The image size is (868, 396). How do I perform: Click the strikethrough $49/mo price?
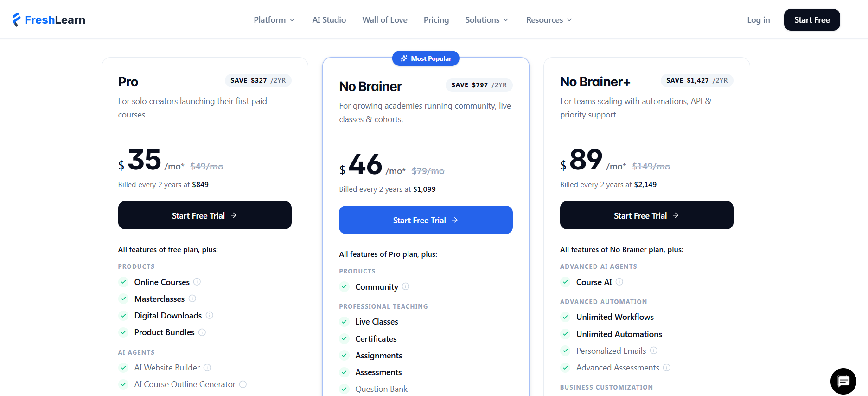(x=207, y=166)
